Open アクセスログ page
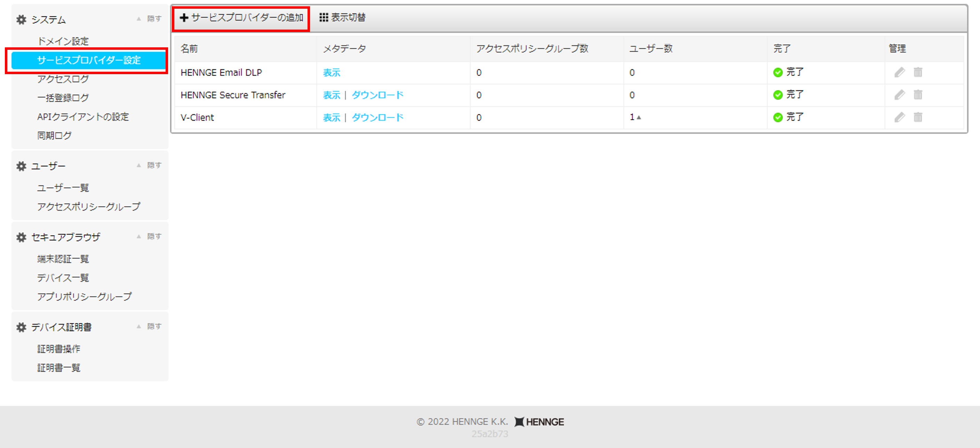This screenshot has width=980, height=448. tap(63, 79)
